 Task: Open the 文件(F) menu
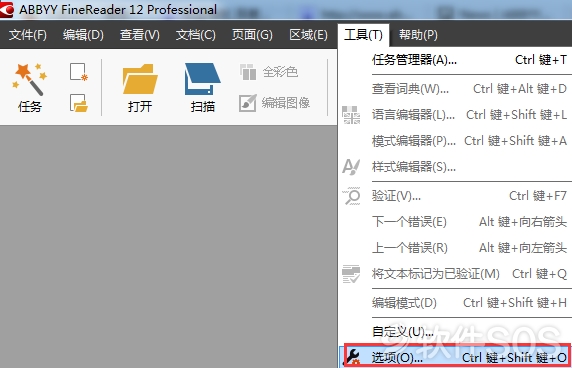pyautogui.click(x=28, y=35)
